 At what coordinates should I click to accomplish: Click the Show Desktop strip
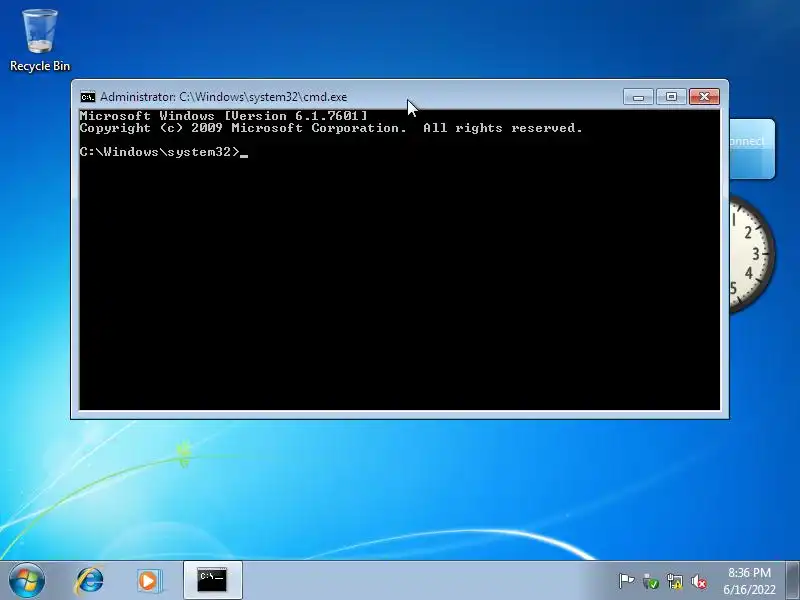tap(792, 581)
